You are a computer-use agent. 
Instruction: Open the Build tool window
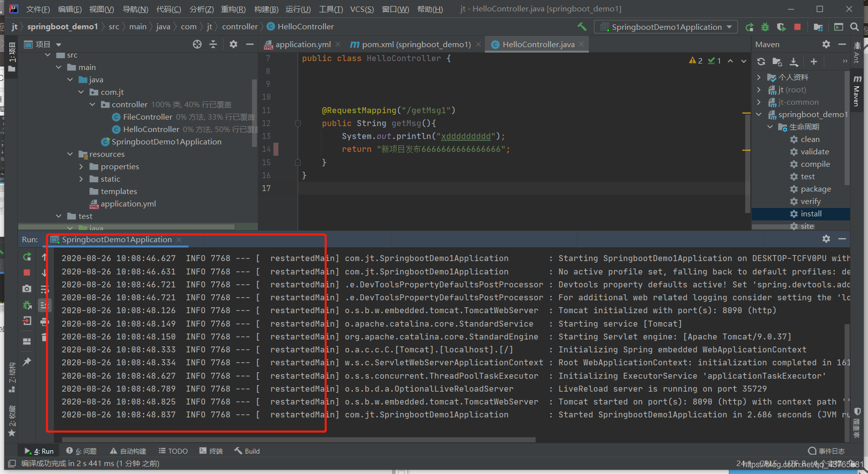(247, 451)
